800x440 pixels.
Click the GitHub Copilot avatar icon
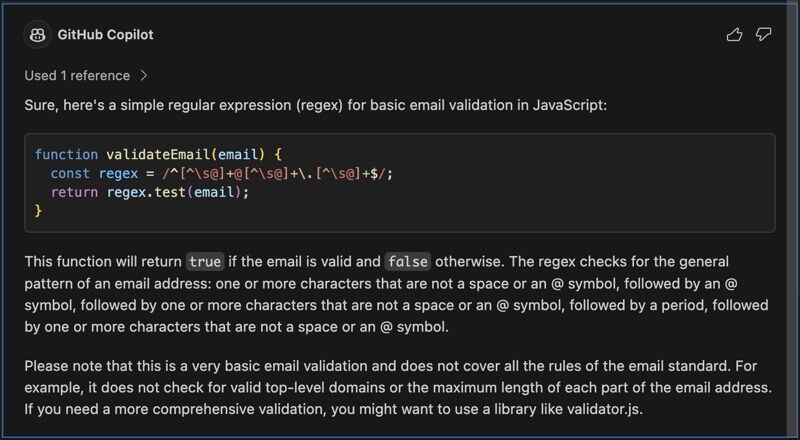(x=38, y=35)
